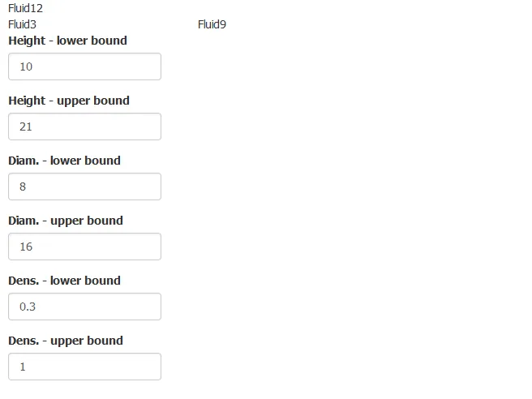Screen dimensions: 532x399
Task: Click the Fluid9 text label
Action: click(212, 24)
